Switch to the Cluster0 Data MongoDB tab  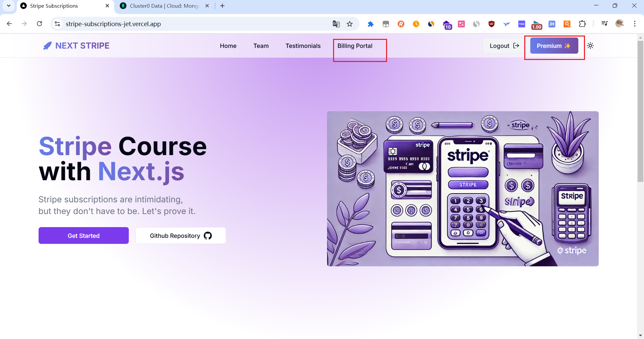point(164,6)
